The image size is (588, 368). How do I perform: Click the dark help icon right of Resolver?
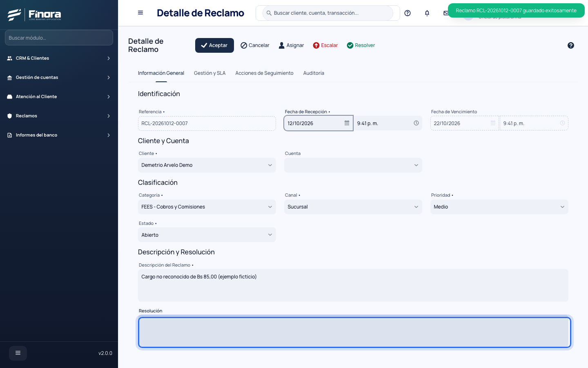coord(571,45)
